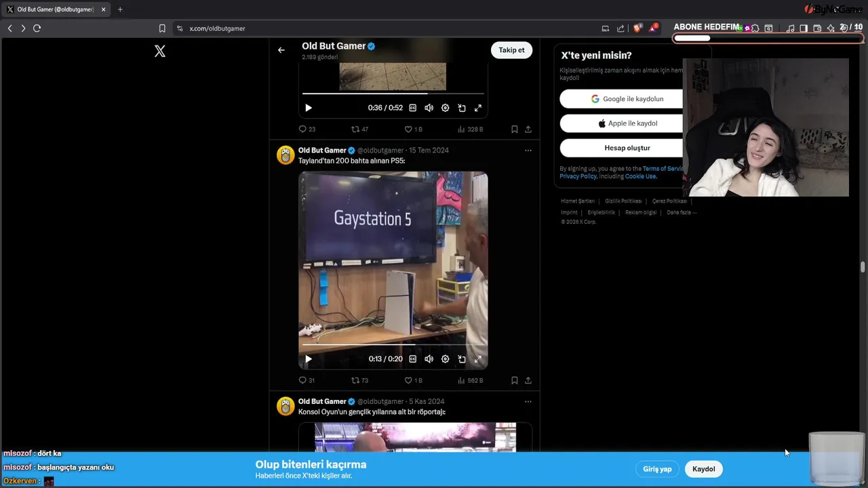Viewport: 868px width, 488px height.
Task: Open more options for the 5 Kas 2024 post
Action: (x=528, y=402)
